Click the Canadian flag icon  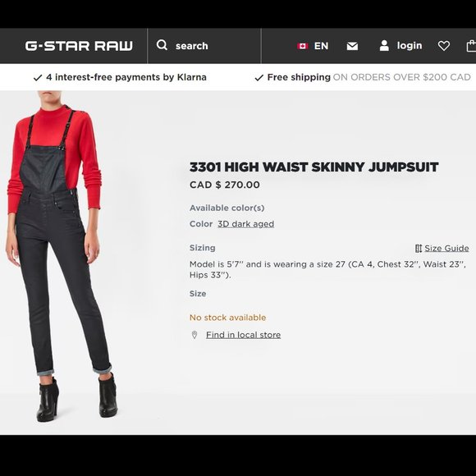coord(303,46)
